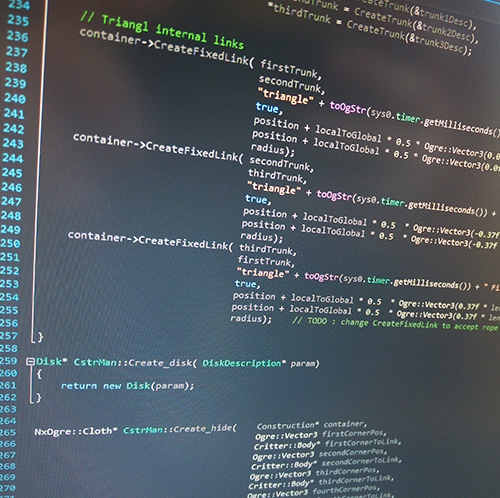Viewport: 500px width, 498px height.
Task: Click 'radius);' on line 243
Action: (273, 149)
